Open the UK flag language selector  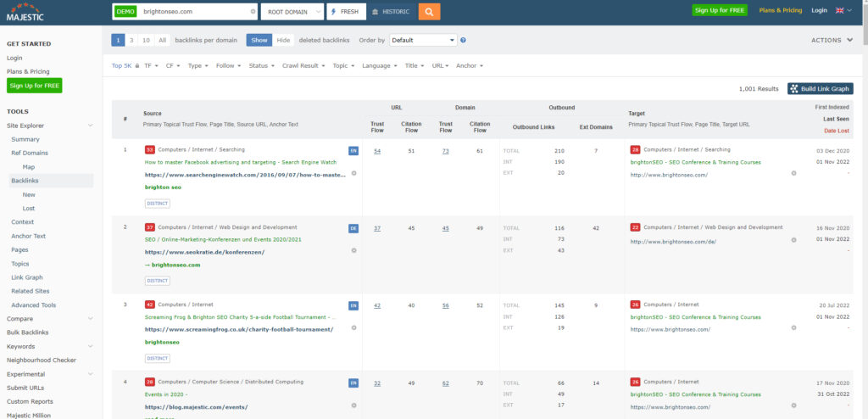click(x=843, y=10)
